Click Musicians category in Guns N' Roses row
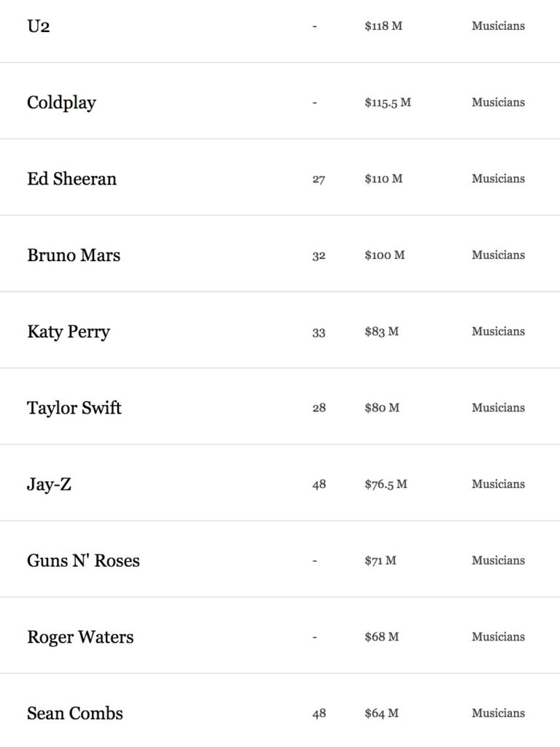The height and width of the screenshot is (747, 560). coord(498,560)
